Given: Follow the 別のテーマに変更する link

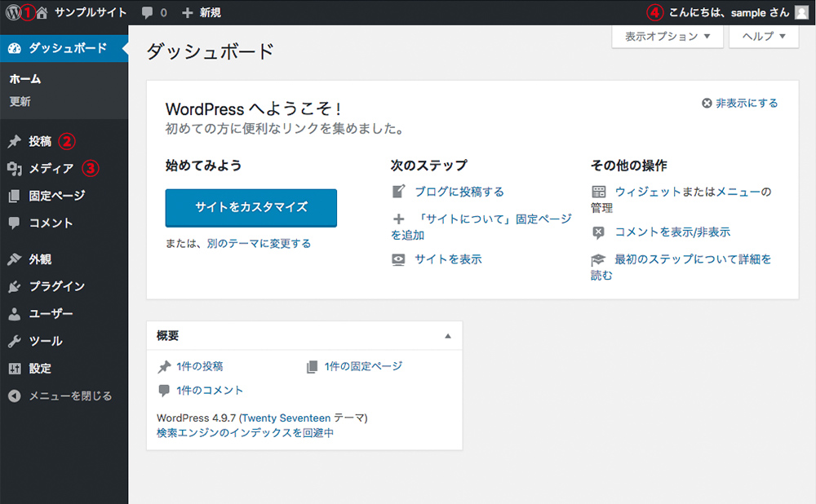Looking at the screenshot, I should click(x=259, y=244).
